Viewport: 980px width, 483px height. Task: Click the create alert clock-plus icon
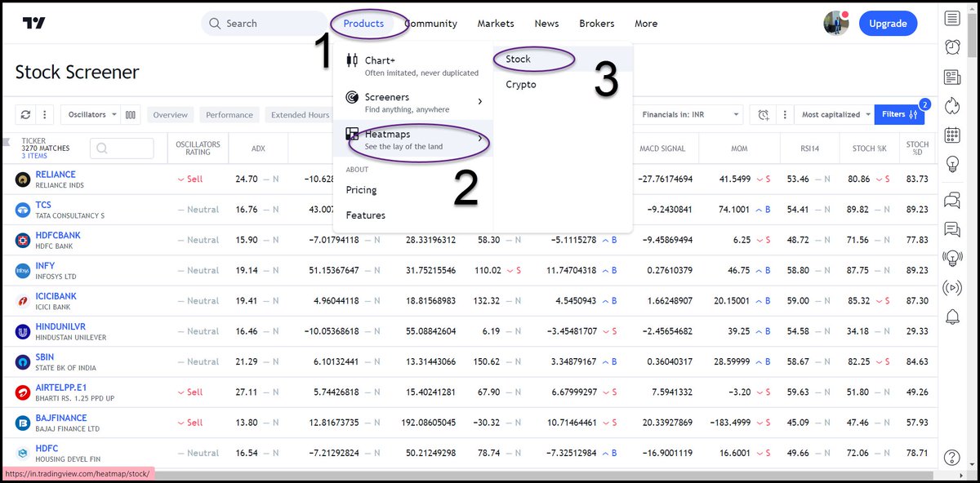click(763, 115)
